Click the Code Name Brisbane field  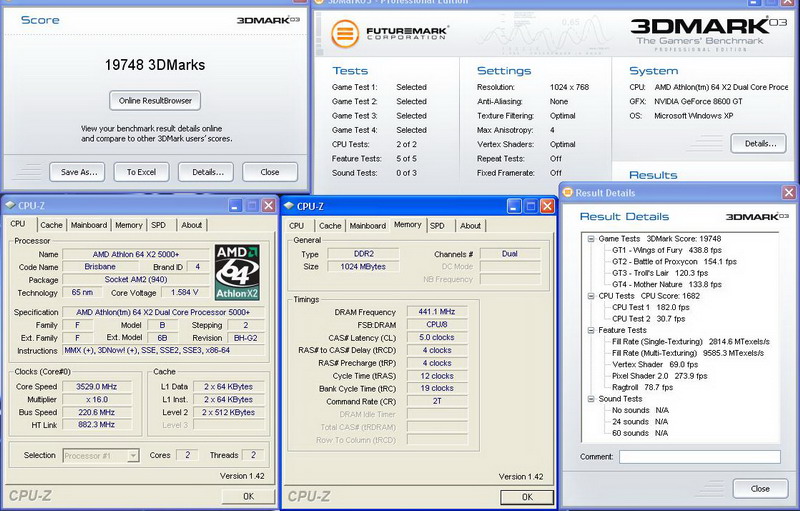(x=100, y=267)
